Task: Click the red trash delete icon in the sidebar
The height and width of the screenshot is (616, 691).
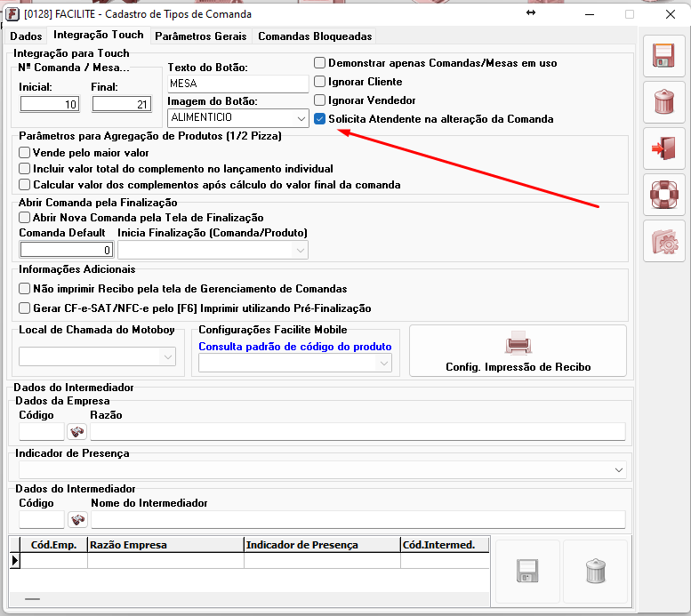Action: pyautogui.click(x=664, y=102)
